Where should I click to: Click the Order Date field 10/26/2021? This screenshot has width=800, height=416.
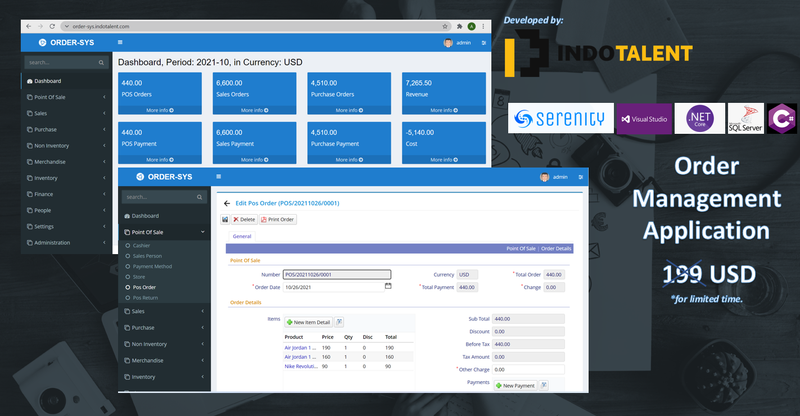(x=334, y=287)
